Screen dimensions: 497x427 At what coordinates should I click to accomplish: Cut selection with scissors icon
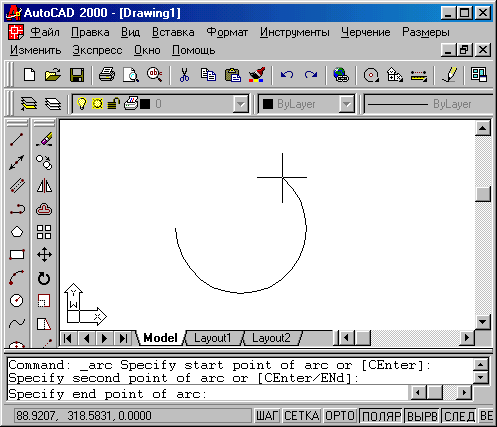click(x=184, y=75)
